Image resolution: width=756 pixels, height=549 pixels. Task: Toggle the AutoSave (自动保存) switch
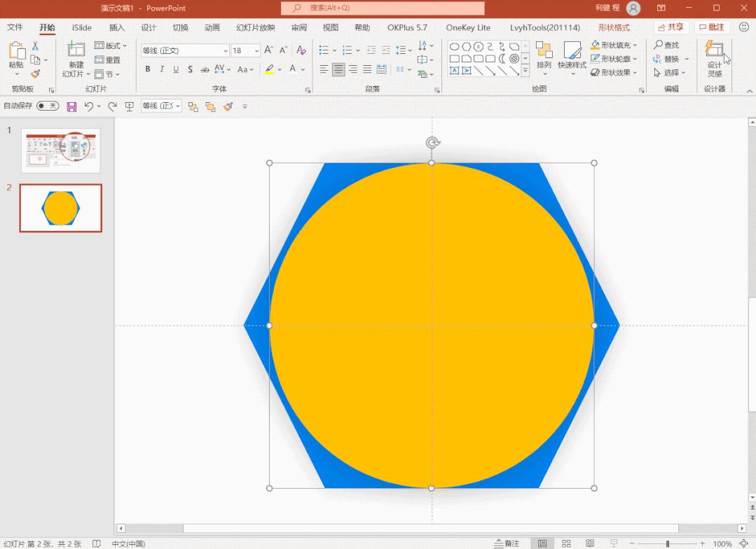pos(48,106)
